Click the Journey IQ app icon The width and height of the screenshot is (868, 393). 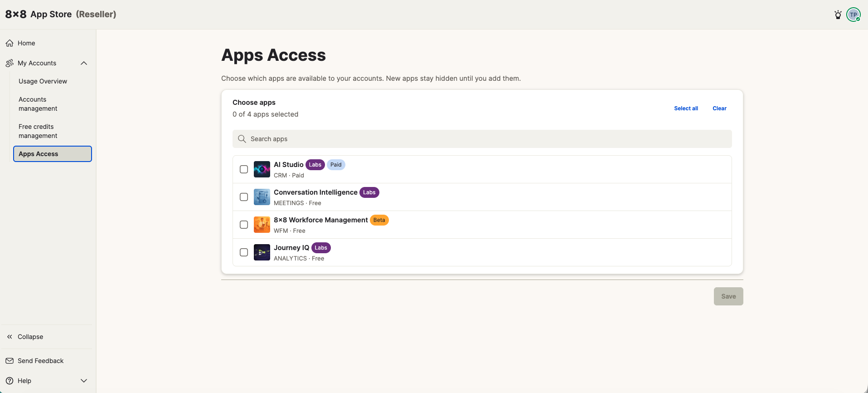[x=262, y=252]
